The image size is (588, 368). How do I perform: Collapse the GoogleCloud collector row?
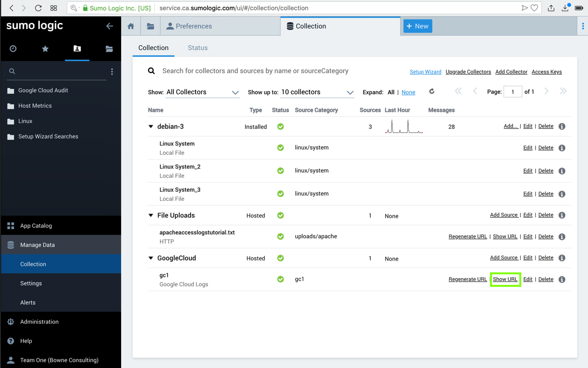[x=151, y=258]
